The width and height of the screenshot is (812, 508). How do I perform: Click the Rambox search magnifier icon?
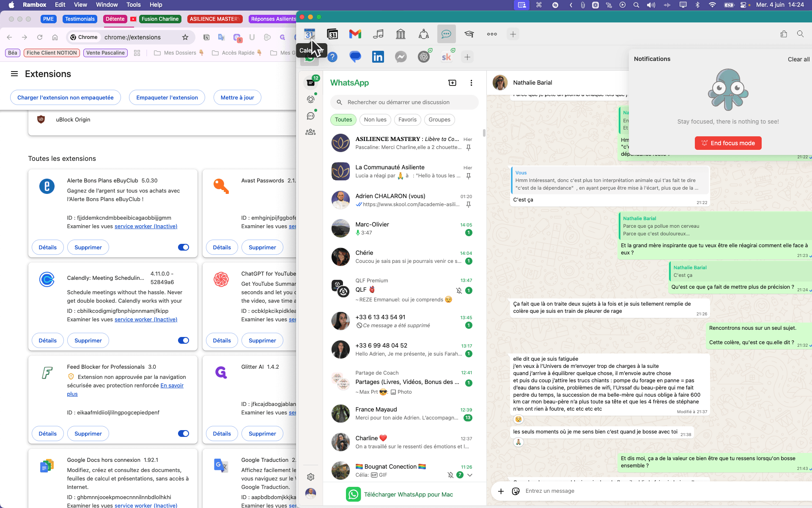tap(800, 34)
